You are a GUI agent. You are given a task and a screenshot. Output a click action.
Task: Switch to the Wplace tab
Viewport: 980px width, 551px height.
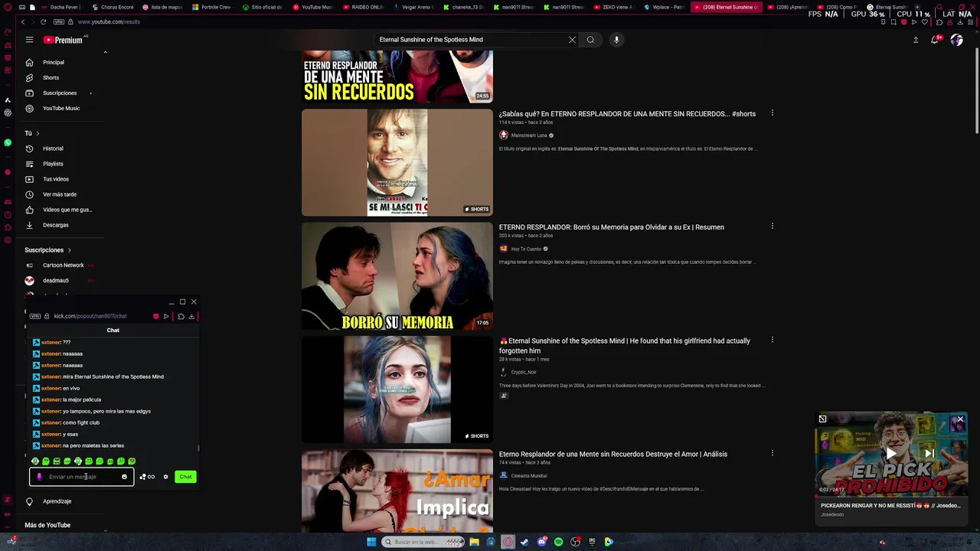coord(664,7)
